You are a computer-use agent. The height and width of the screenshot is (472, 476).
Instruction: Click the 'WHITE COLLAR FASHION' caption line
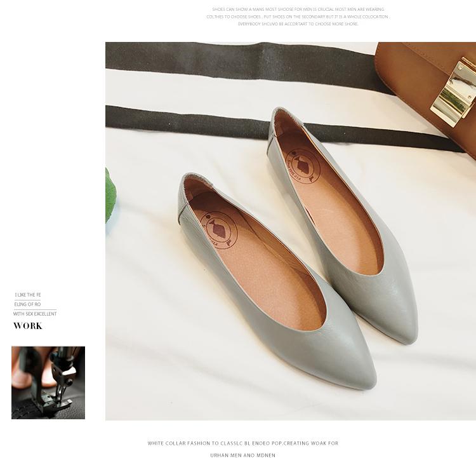click(243, 443)
